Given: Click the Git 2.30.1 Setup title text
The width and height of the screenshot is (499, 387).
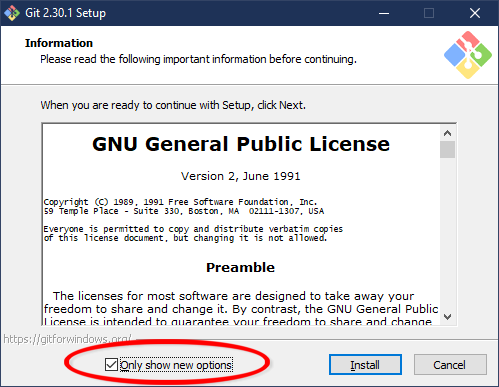Looking at the screenshot, I should point(66,13).
